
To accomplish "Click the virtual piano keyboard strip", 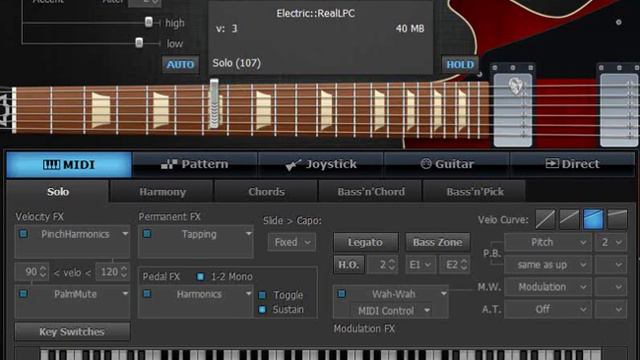I will tap(321, 354).
